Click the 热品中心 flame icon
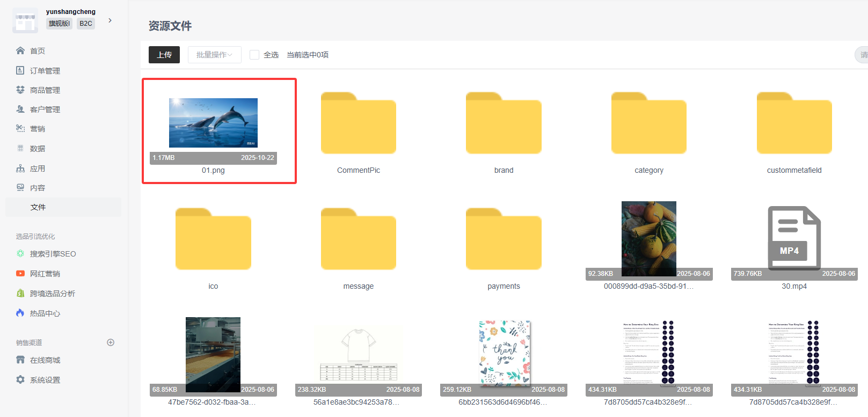 [x=20, y=313]
